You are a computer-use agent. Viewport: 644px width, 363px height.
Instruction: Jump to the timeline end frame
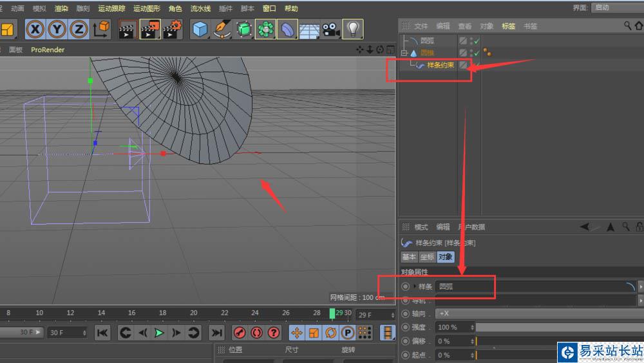point(217,333)
